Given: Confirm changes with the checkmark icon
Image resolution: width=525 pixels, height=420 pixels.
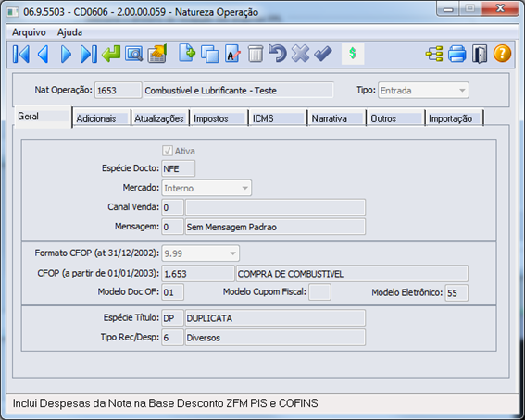Looking at the screenshot, I should pos(323,54).
